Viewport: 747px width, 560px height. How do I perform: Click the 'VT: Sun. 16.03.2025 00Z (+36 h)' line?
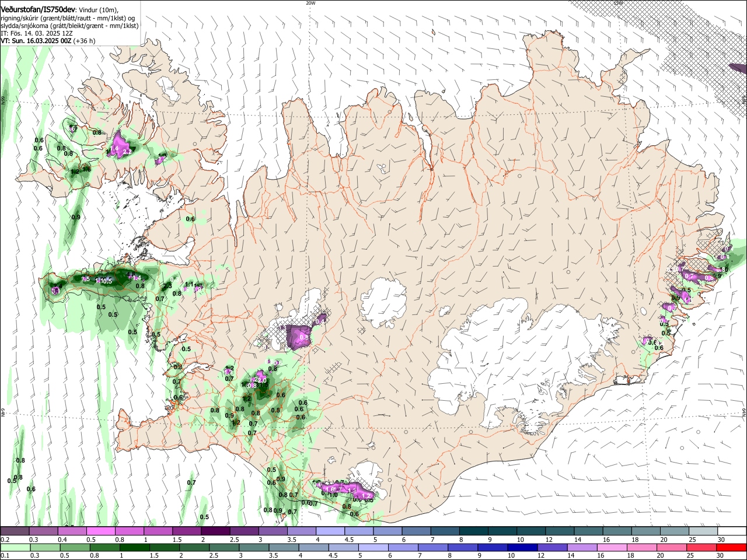[48, 41]
